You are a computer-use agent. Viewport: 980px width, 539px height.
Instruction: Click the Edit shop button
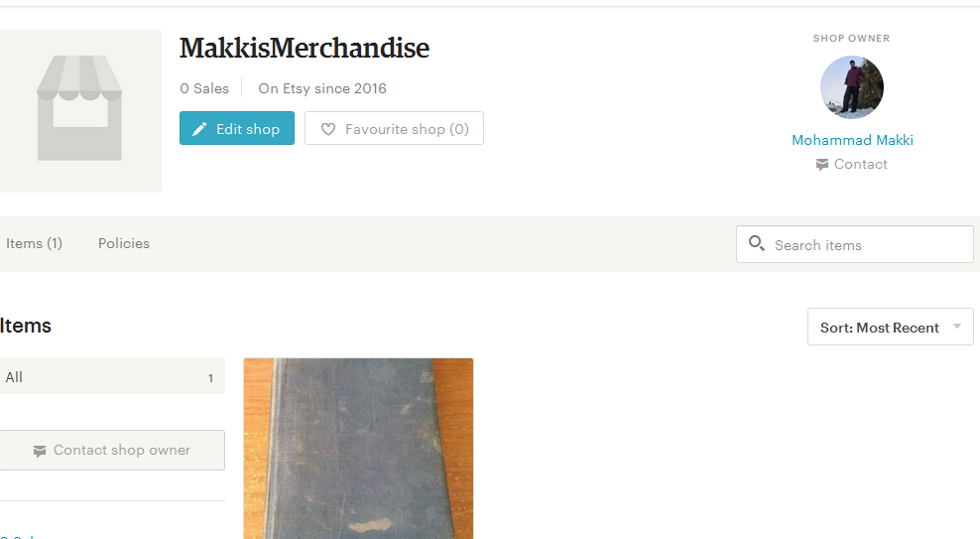click(x=237, y=128)
